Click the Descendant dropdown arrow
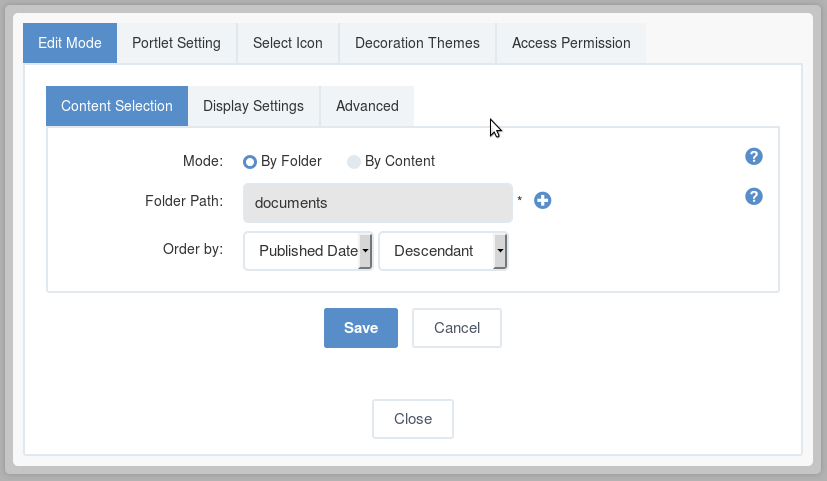 500,251
